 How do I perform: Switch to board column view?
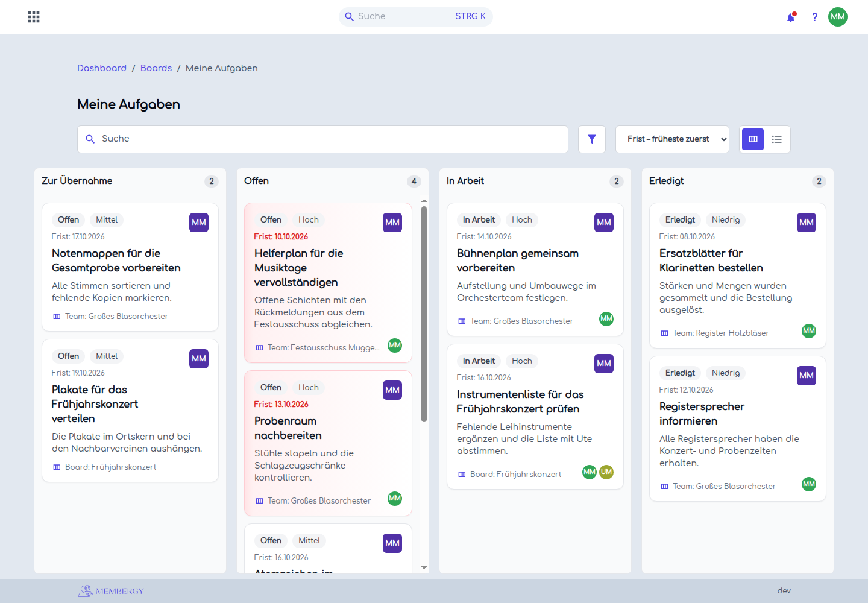753,139
